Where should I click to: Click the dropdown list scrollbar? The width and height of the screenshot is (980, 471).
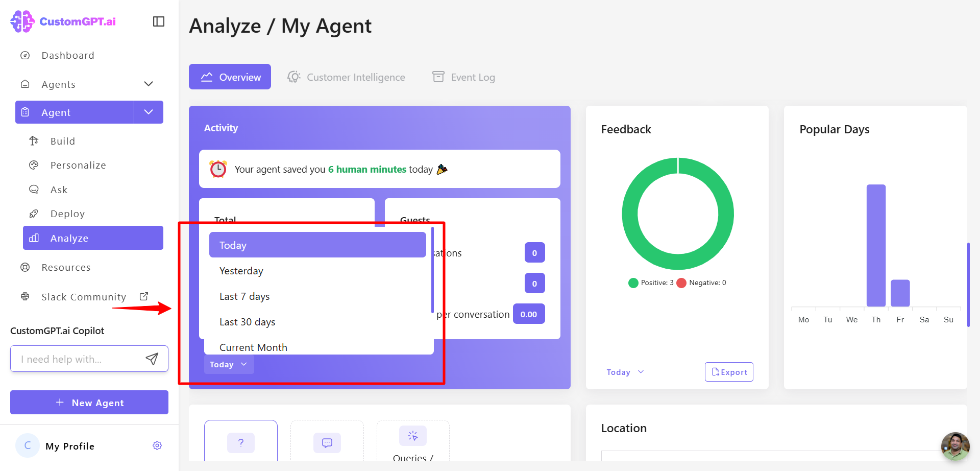432,270
